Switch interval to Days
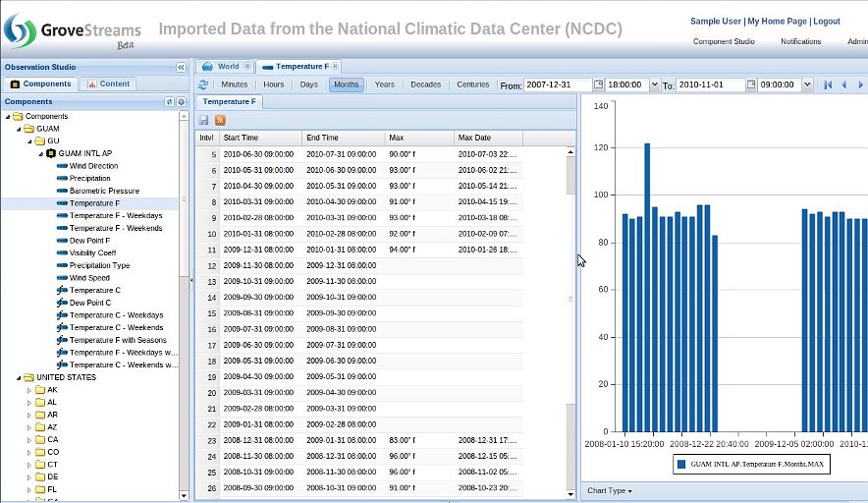Viewport: 868px width, 503px height. point(308,85)
